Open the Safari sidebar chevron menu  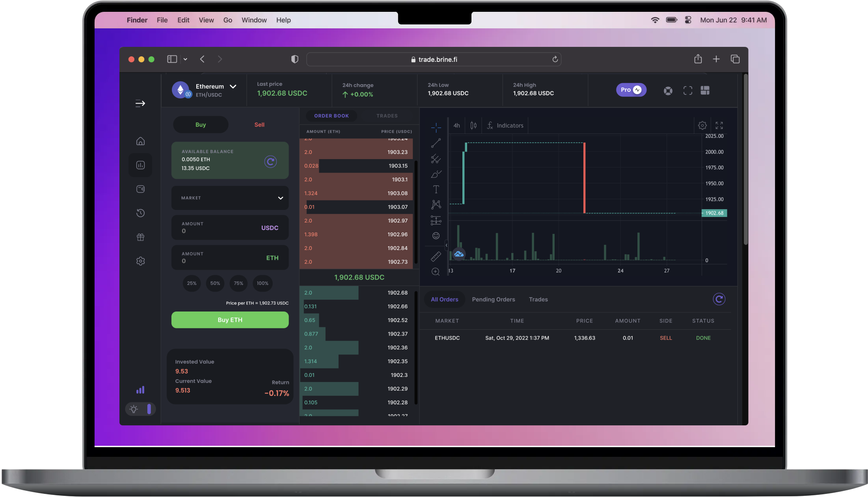185,59
